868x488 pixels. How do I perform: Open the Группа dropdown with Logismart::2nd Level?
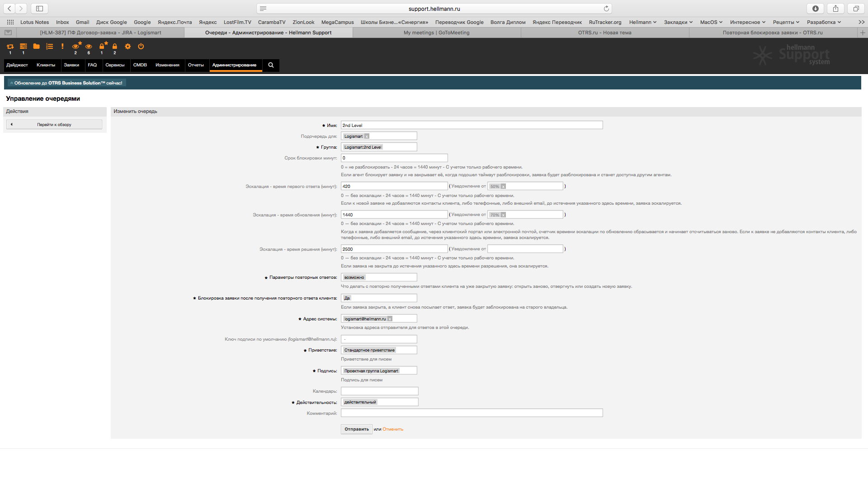pyautogui.click(x=379, y=147)
